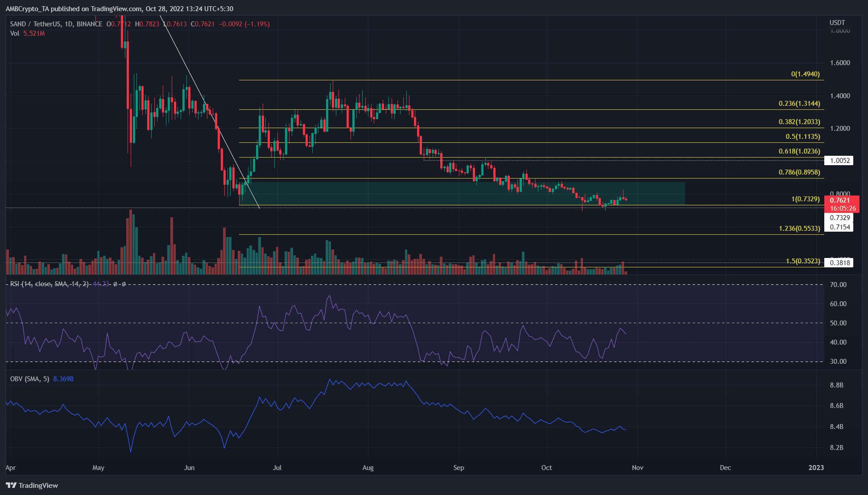The image size is (868, 495).
Task: Click the USDT currency label
Action: pos(837,23)
